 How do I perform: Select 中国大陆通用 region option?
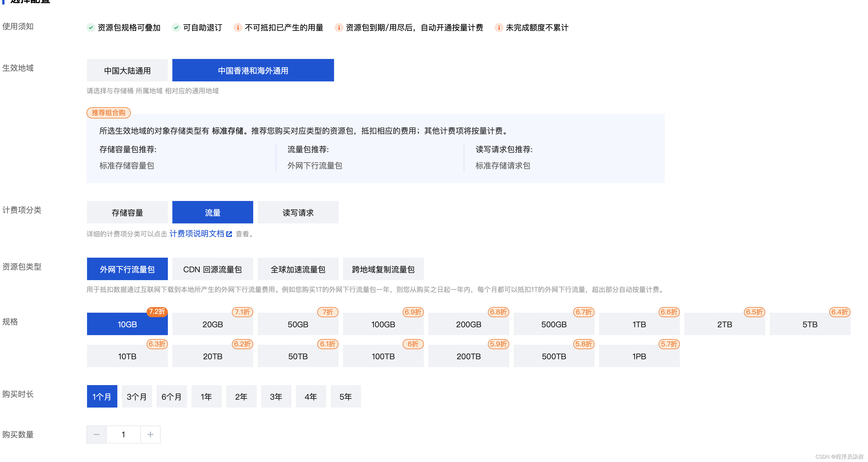tap(127, 70)
